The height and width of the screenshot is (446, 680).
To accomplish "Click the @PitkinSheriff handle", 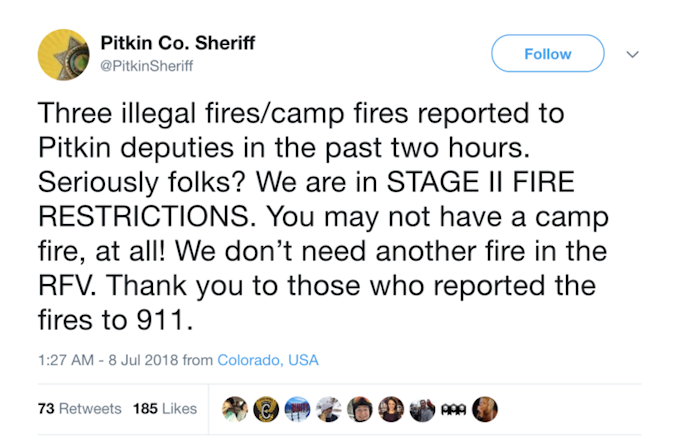I will [x=147, y=66].
